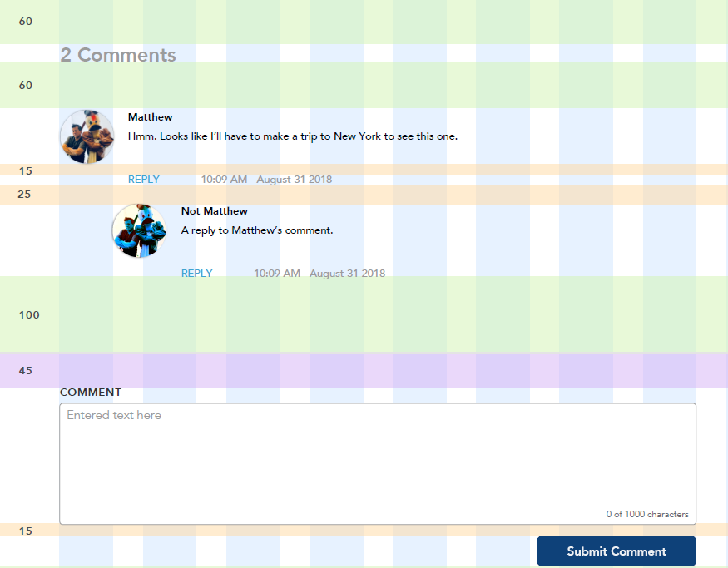The height and width of the screenshot is (568, 728).
Task: Select the 'Not Matthew' author name
Action: tap(215, 211)
